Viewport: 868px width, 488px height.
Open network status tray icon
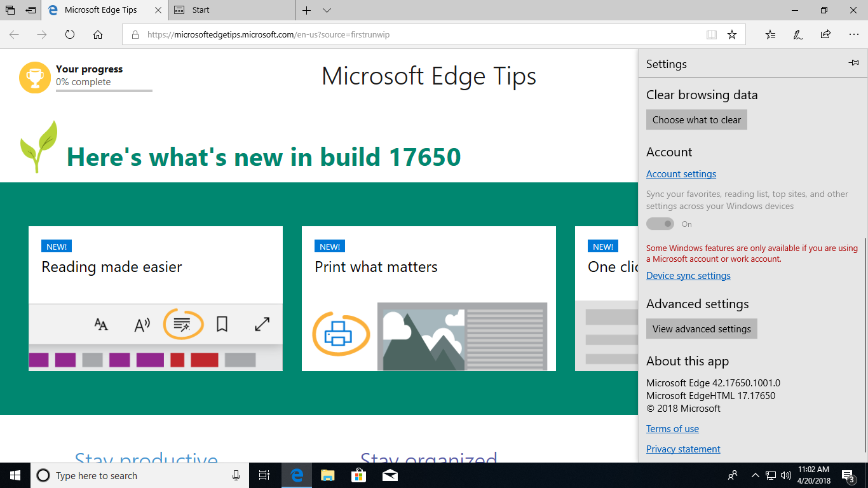[x=770, y=475]
